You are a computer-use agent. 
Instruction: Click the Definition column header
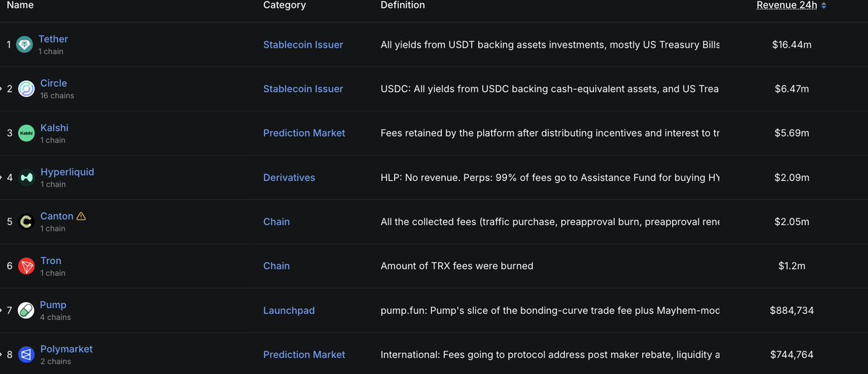[x=403, y=5]
